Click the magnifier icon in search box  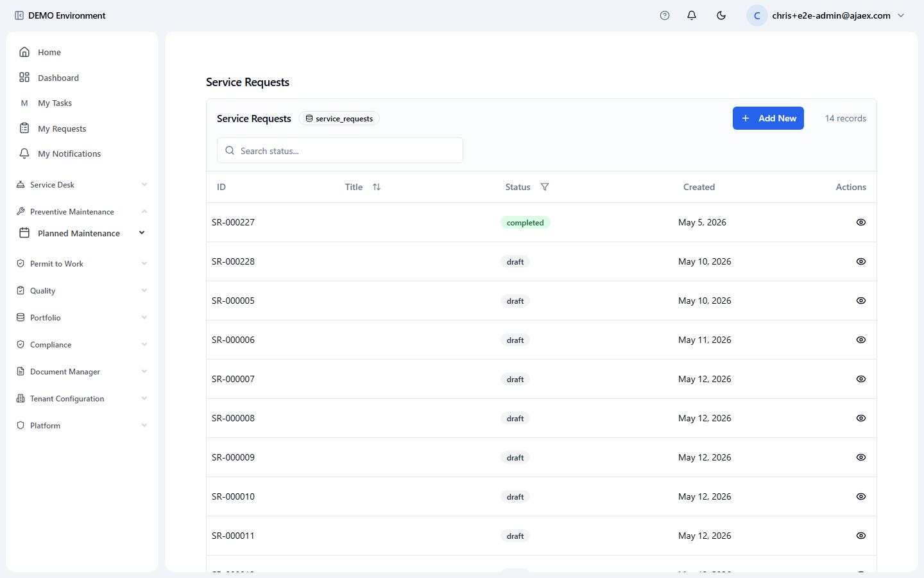[230, 150]
